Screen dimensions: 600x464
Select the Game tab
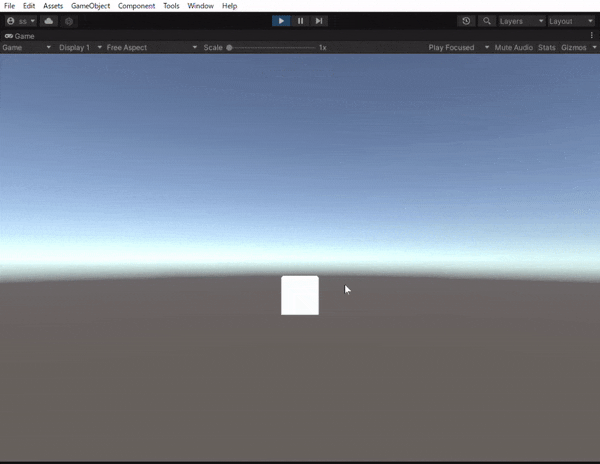tap(20, 36)
